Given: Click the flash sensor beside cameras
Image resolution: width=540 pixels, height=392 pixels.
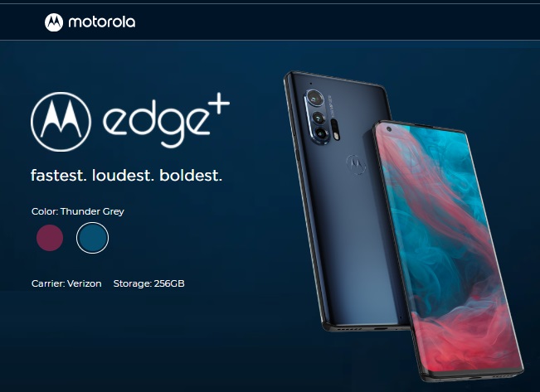Looking at the screenshot, I should click(x=335, y=129).
